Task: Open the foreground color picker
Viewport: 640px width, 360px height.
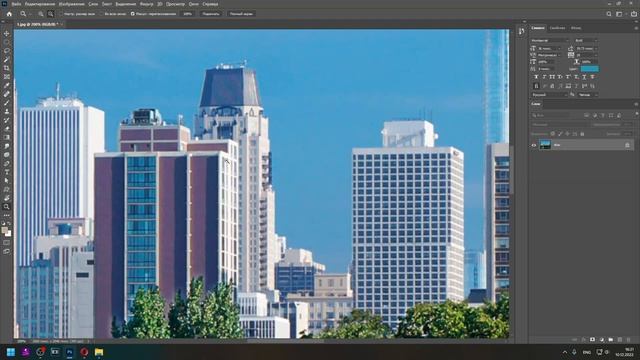Action: point(5,231)
